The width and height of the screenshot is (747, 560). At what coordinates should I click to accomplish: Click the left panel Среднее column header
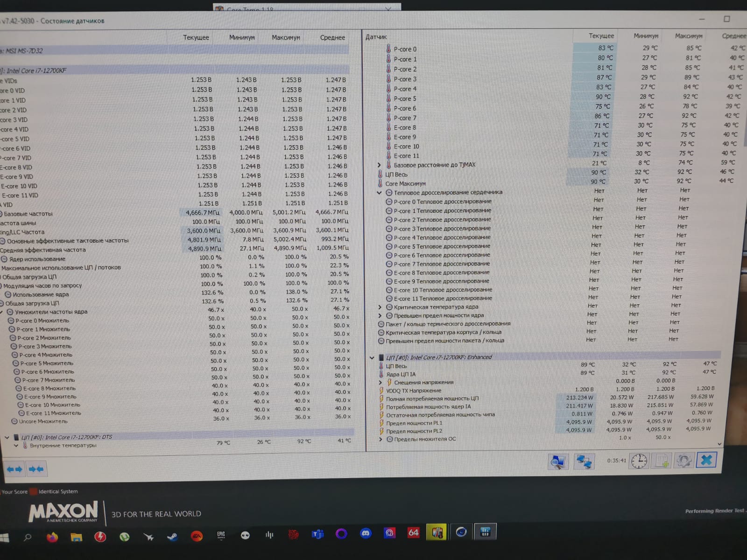[x=332, y=37]
